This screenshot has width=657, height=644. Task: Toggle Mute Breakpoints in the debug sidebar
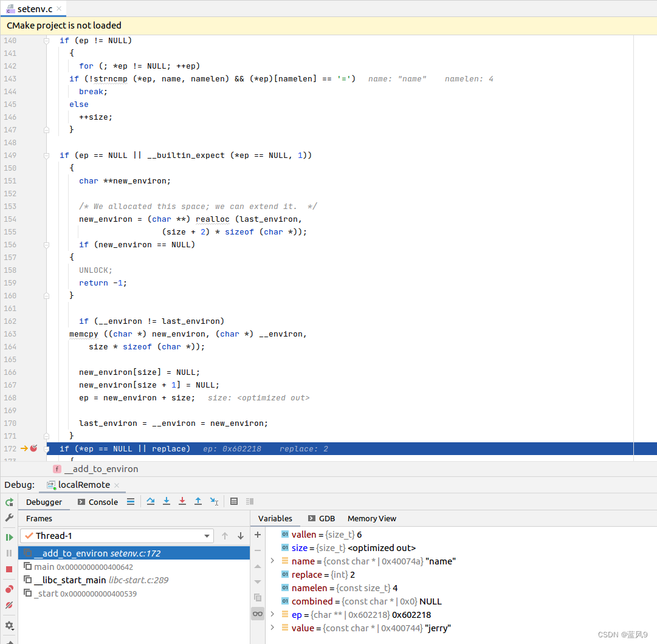pyautogui.click(x=9, y=606)
